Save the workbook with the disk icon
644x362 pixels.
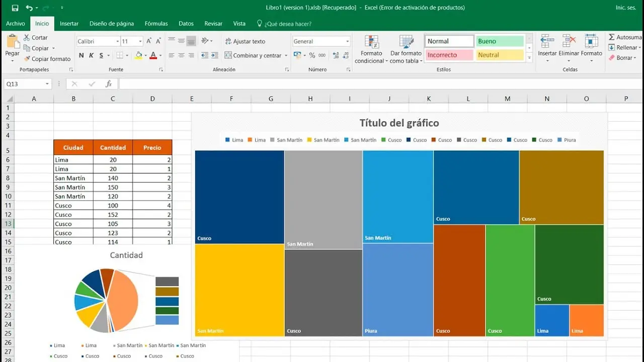tap(15, 8)
